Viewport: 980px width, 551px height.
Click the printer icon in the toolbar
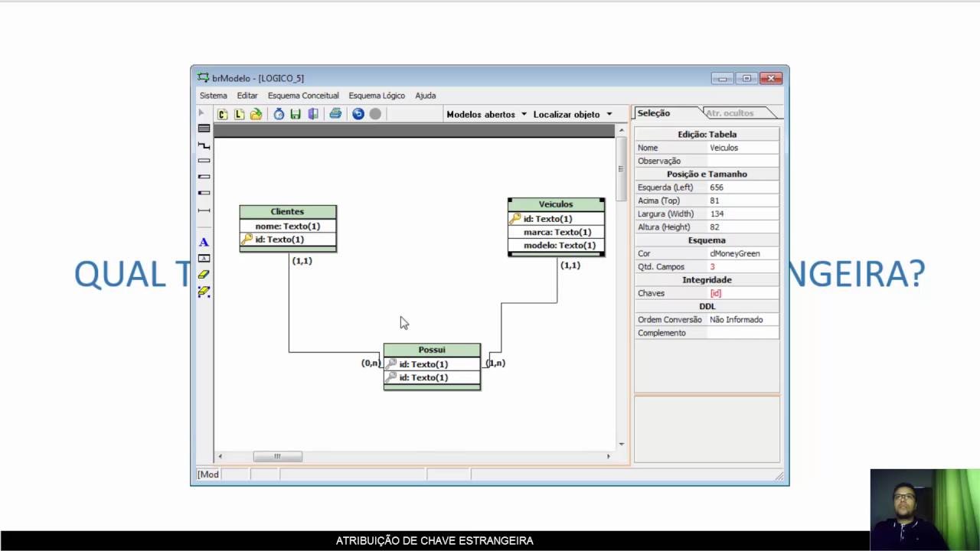[x=335, y=114]
